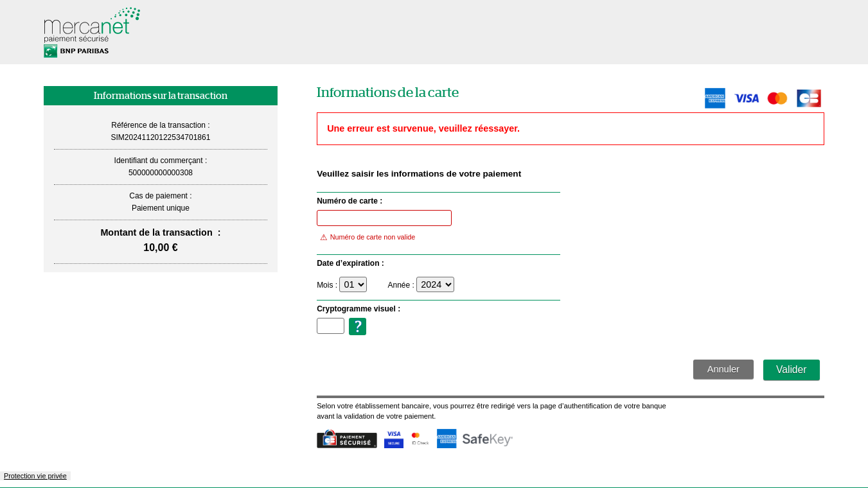The image size is (868, 488).
Task: Click the CB Paiement Sécurisé badge
Action: click(x=346, y=439)
